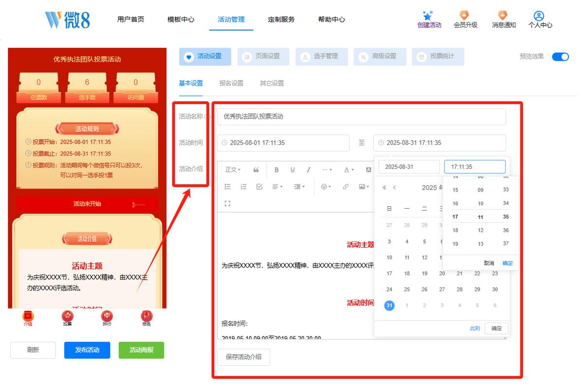Insert a blockquote in the editor
This screenshot has height=392, width=584.
[x=256, y=170]
